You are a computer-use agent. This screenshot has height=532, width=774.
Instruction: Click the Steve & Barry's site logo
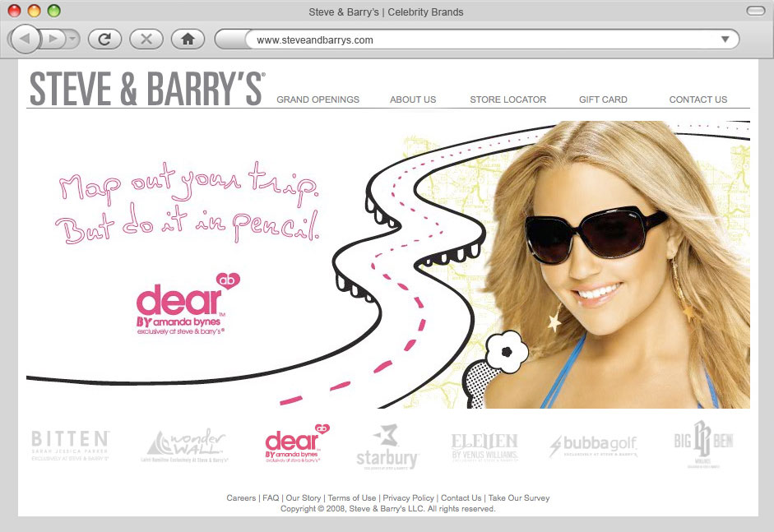point(147,88)
